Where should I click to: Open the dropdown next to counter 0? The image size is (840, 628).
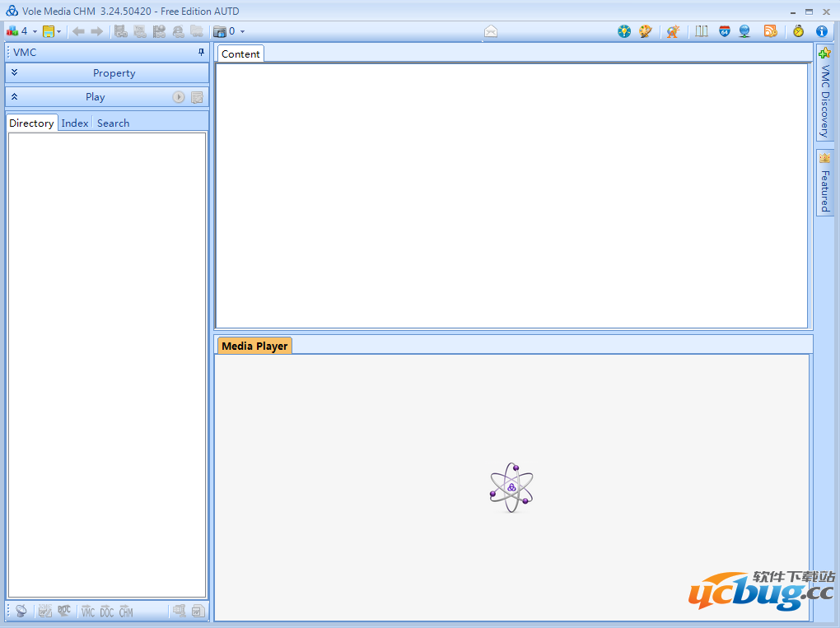pyautogui.click(x=242, y=31)
